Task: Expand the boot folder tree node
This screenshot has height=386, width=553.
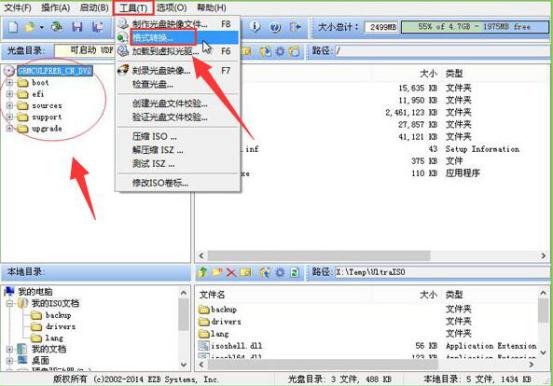Action: (x=10, y=83)
